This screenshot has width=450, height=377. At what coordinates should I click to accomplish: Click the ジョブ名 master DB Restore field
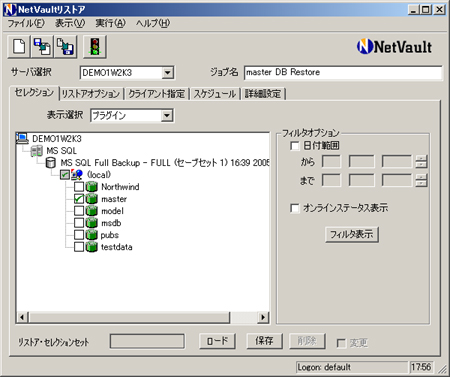click(343, 72)
